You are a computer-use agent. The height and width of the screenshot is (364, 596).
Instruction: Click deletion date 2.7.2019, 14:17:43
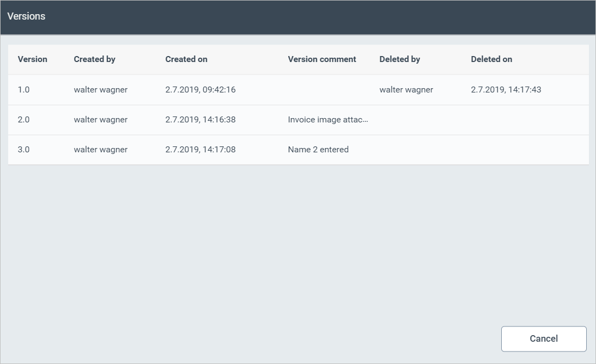coord(506,90)
